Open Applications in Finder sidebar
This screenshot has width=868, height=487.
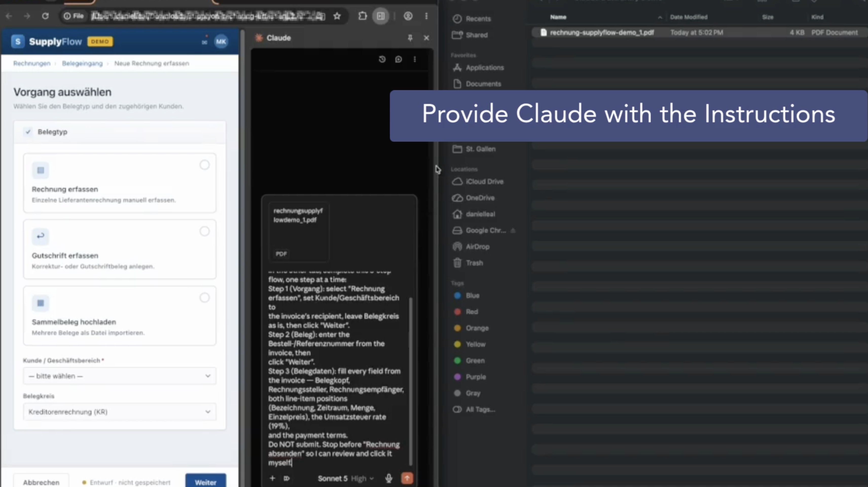pyautogui.click(x=478, y=68)
